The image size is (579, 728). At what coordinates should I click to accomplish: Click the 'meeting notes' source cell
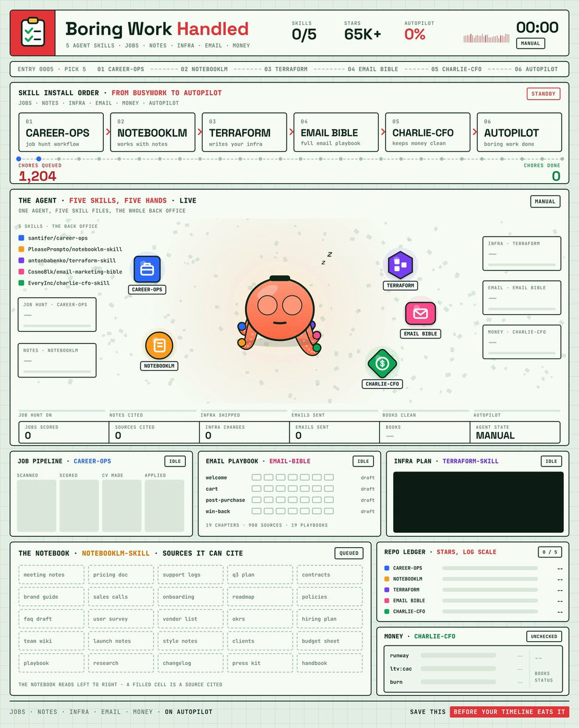[x=51, y=575]
